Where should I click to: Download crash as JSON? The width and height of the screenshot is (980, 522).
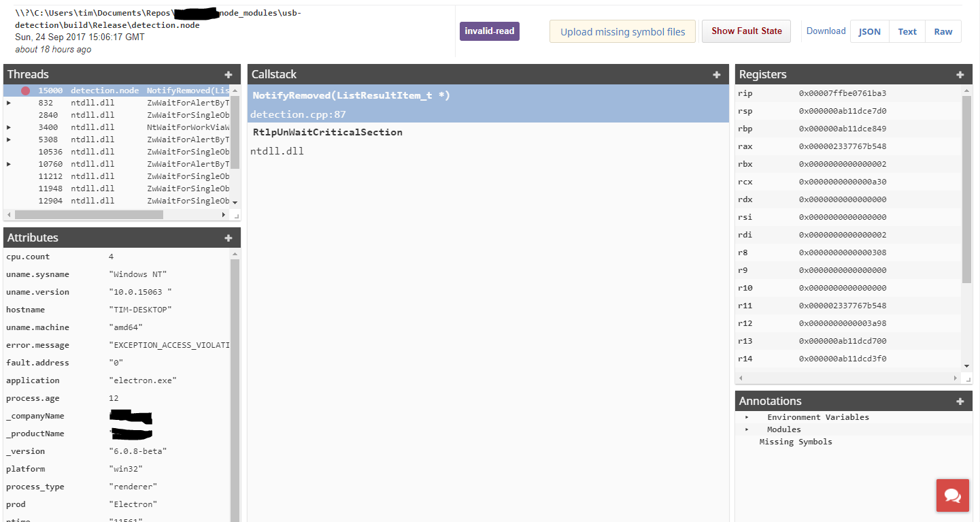869,31
